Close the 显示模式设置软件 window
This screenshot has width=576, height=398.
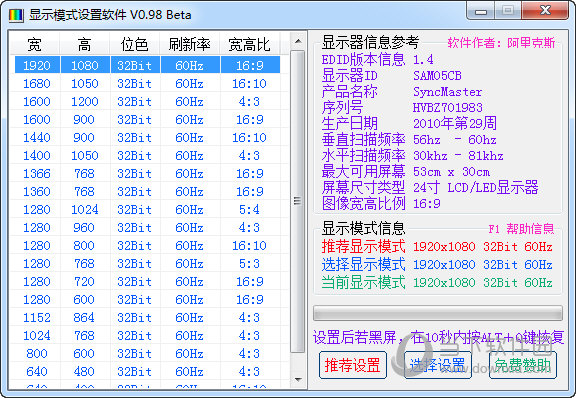click(x=546, y=11)
